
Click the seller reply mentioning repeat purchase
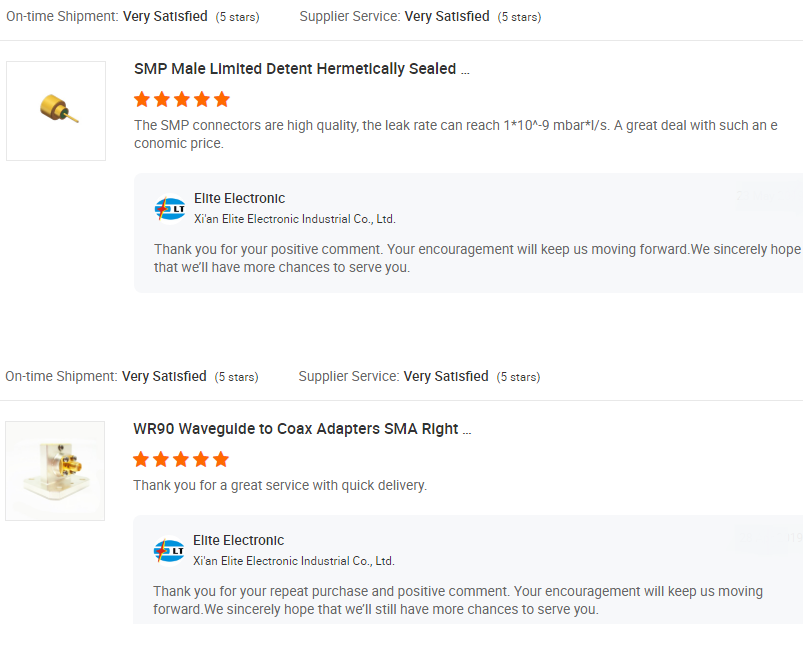[x=457, y=600]
